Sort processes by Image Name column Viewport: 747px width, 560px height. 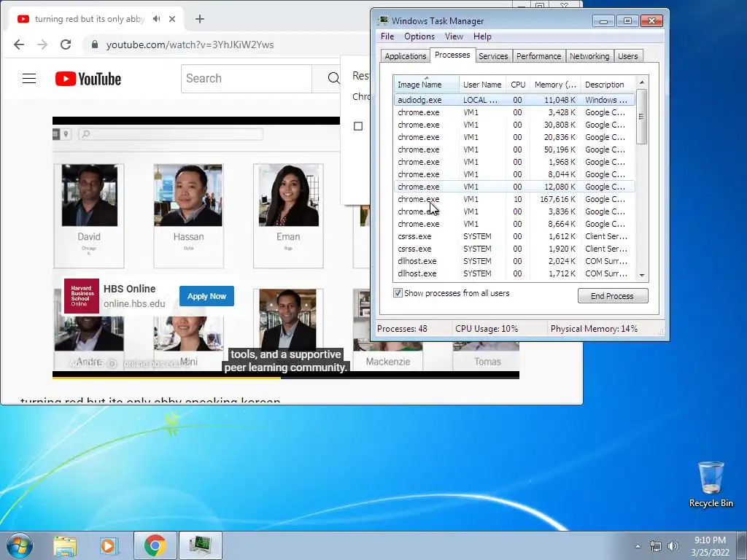tap(426, 85)
